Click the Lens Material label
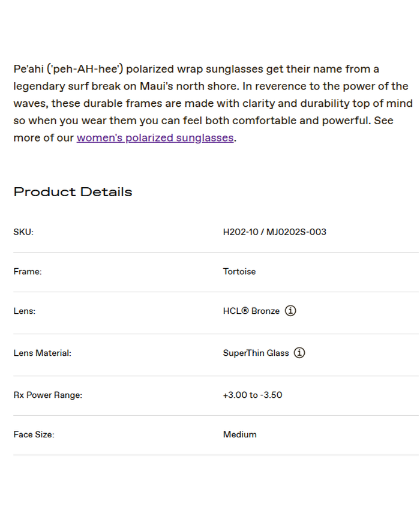Viewport: 420px width, 510px height. pos(42,353)
